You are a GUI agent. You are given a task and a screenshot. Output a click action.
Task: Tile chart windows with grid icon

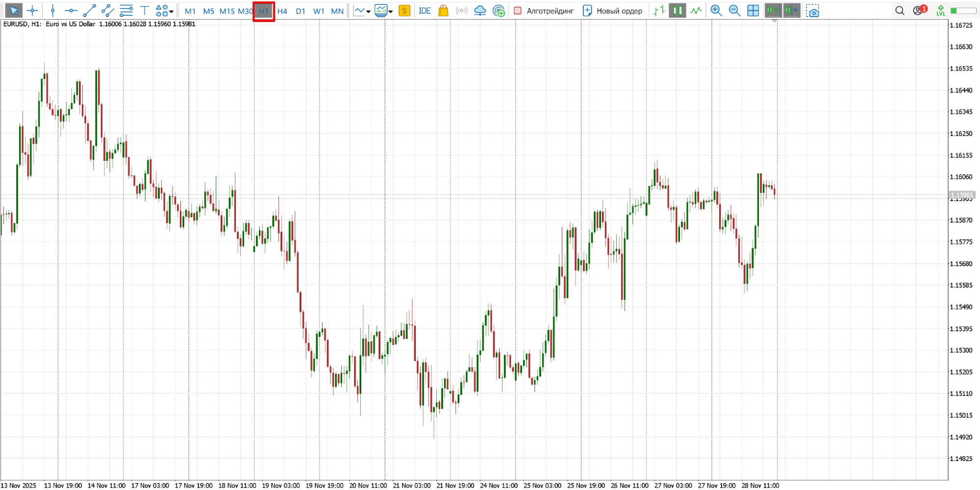tap(753, 10)
